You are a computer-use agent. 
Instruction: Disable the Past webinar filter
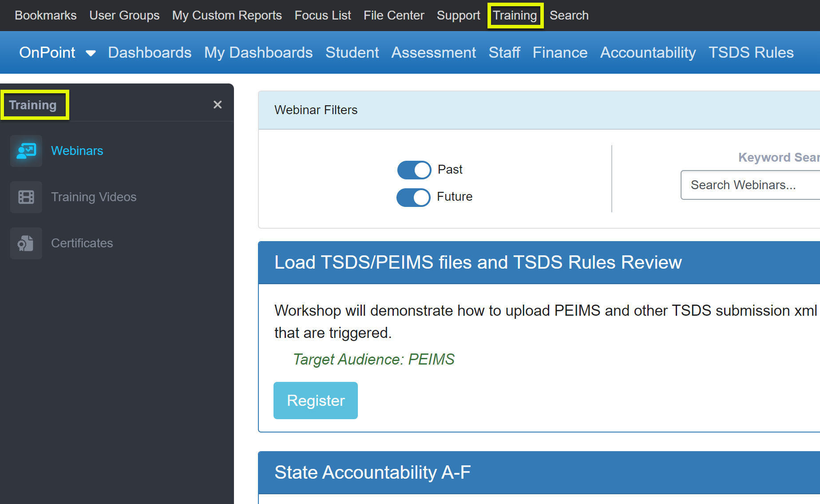[414, 170]
